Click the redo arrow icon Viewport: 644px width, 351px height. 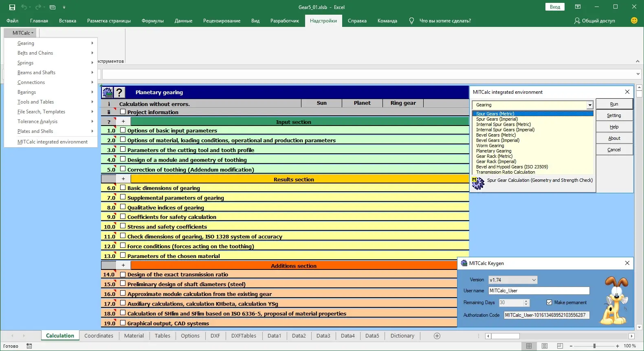point(38,7)
